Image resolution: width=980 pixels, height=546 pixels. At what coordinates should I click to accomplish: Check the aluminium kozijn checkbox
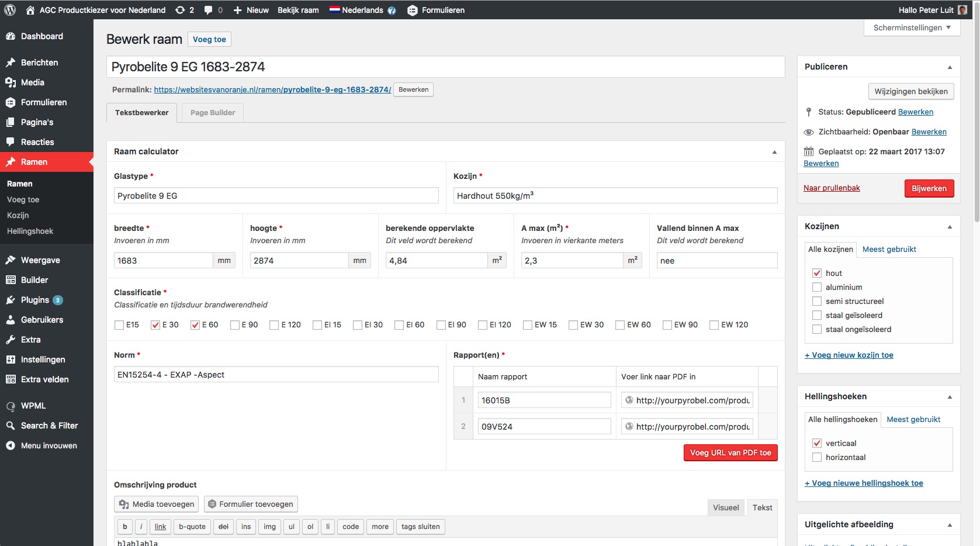[817, 287]
